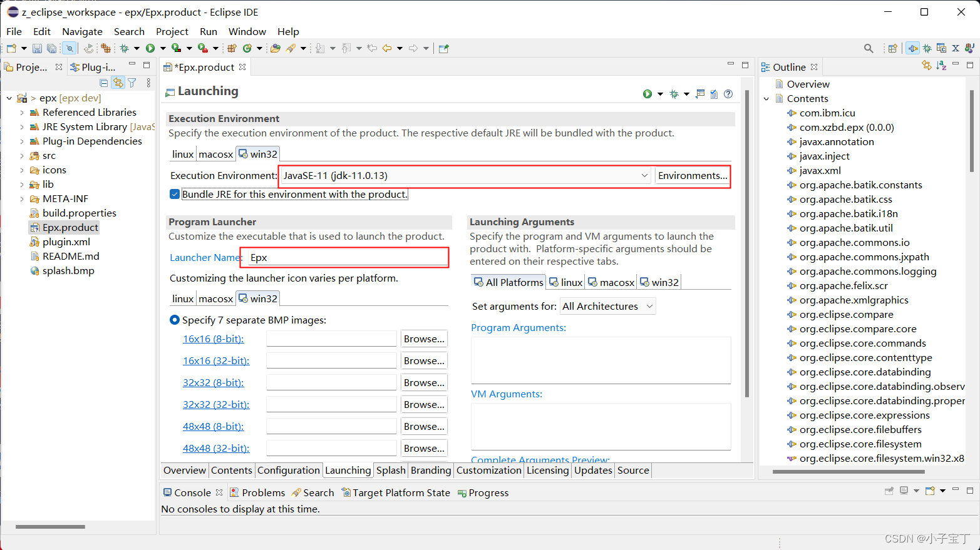Image resolution: width=980 pixels, height=550 pixels.
Task: Open the Problems view tab
Action: 257,492
